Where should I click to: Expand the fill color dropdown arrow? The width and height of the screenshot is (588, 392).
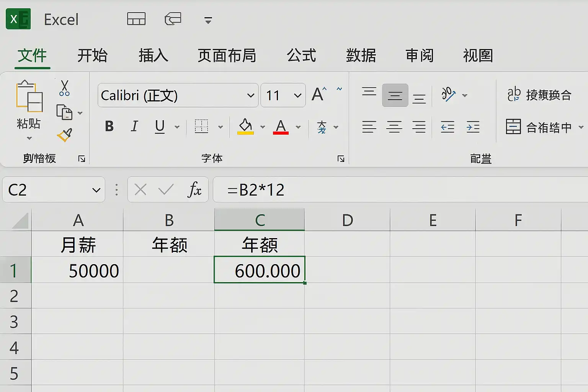click(263, 127)
